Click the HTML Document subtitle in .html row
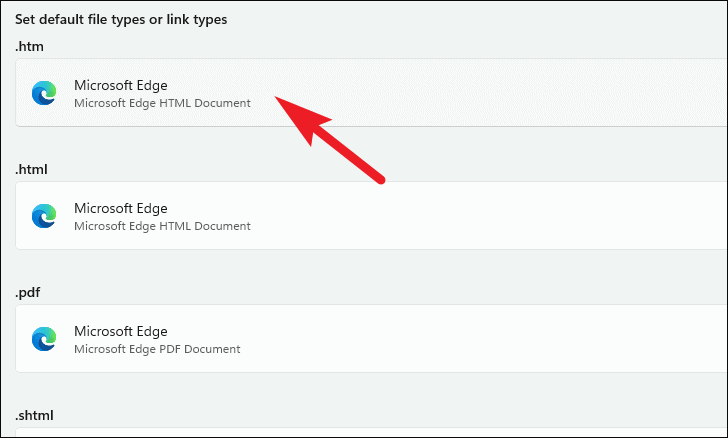Viewport: 728px width, 438px height. coord(162,226)
